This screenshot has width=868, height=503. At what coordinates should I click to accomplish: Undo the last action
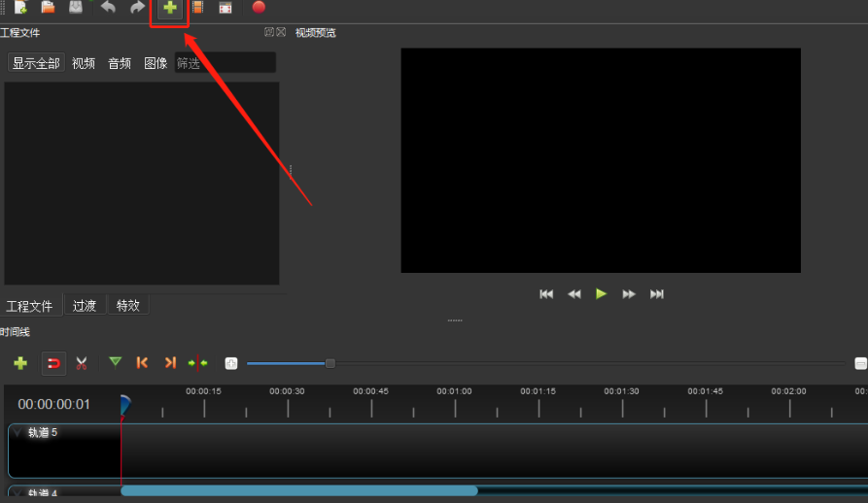click(x=109, y=7)
